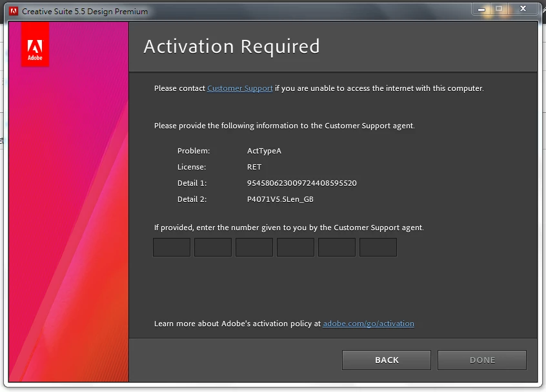Viewport: 546px width, 392px height.
Task: Select Detail 1 number 9545806230097244408595520
Action: (x=301, y=183)
